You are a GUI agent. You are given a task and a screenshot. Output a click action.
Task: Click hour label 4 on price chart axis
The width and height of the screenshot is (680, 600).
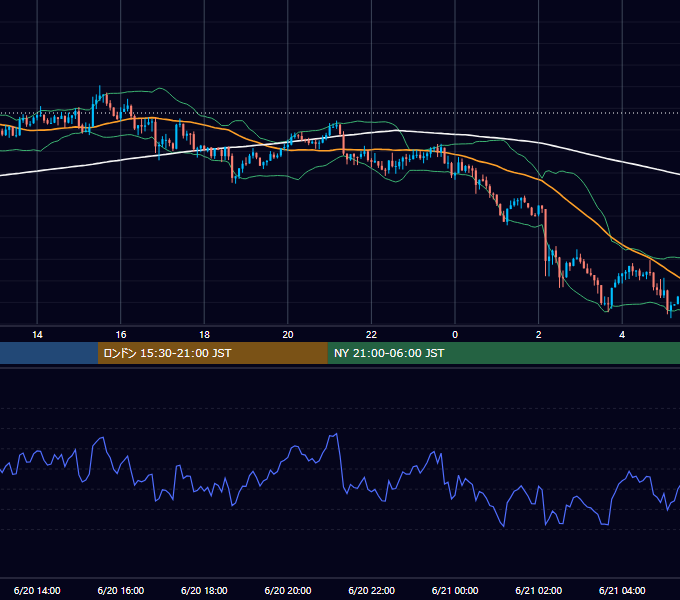(x=622, y=335)
